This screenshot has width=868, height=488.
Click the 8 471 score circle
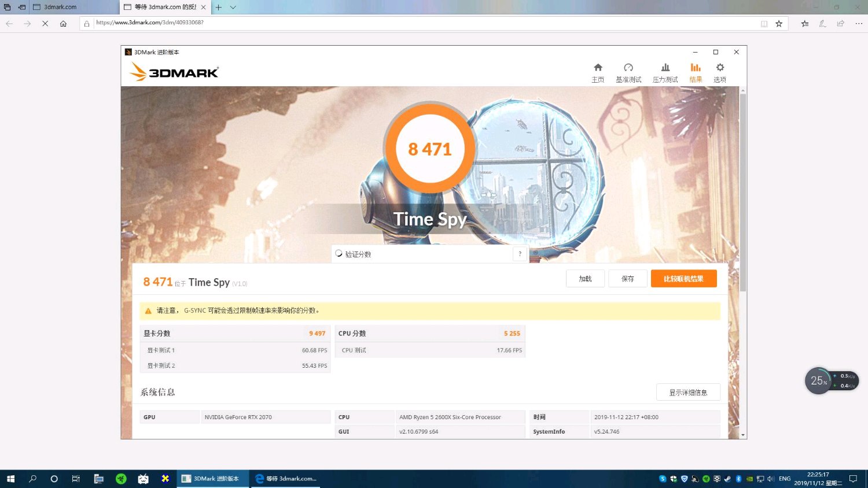429,148
